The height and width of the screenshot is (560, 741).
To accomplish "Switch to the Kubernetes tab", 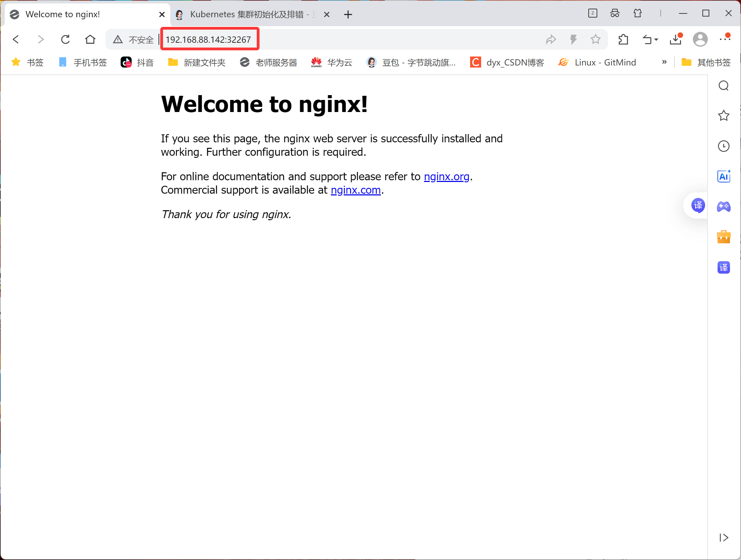I will [246, 14].
